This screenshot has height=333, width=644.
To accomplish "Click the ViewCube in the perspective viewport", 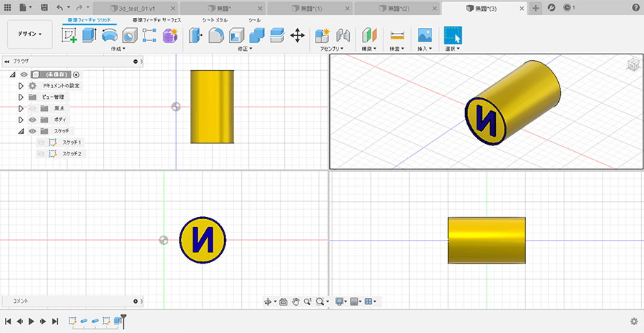I will click(633, 65).
